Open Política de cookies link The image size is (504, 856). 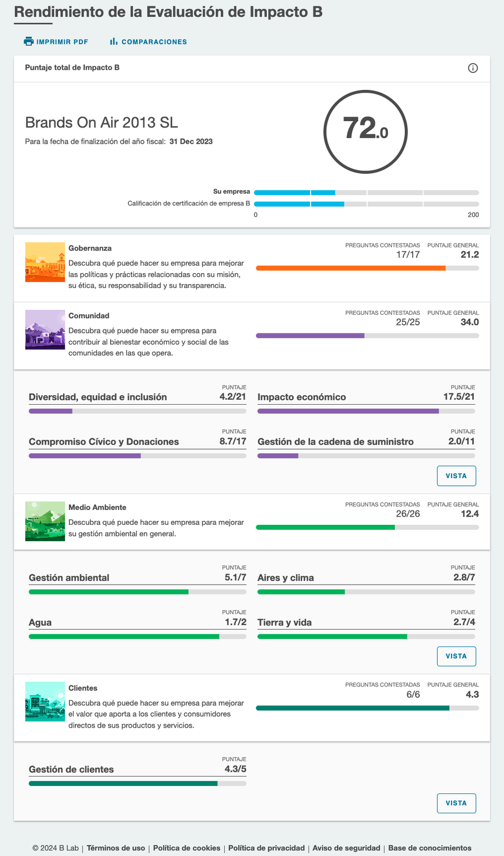click(x=186, y=848)
